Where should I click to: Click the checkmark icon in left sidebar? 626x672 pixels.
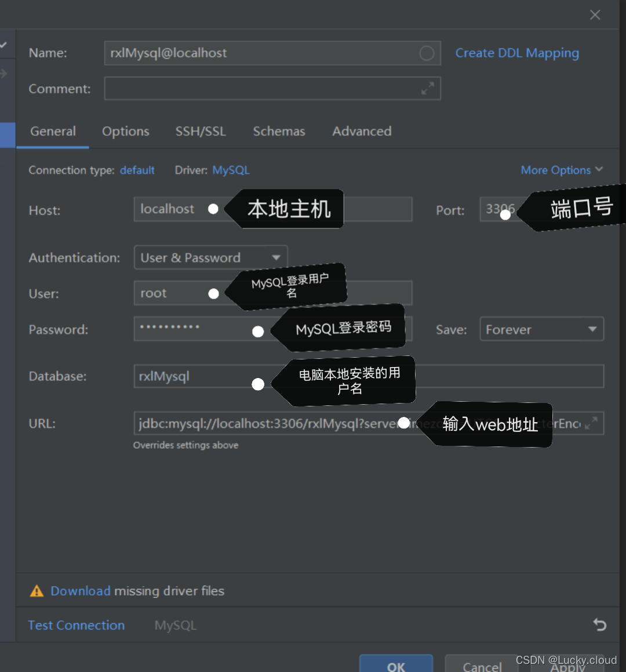(x=3, y=43)
